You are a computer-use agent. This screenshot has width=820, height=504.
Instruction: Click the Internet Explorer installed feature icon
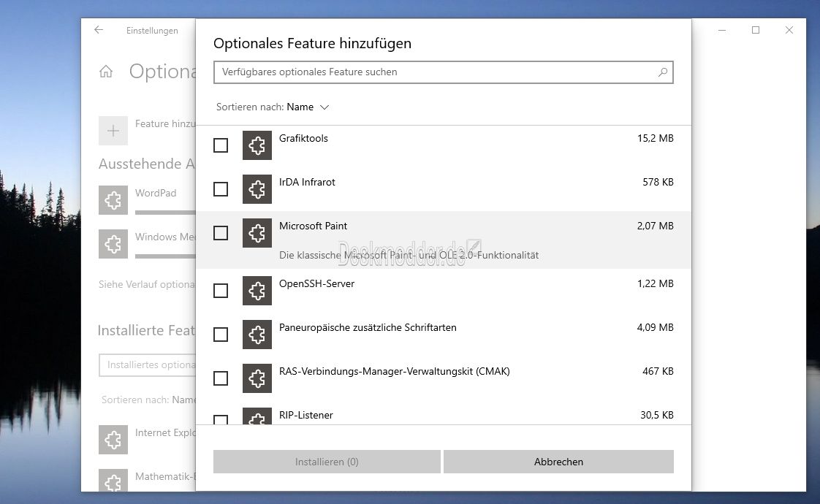[113, 440]
